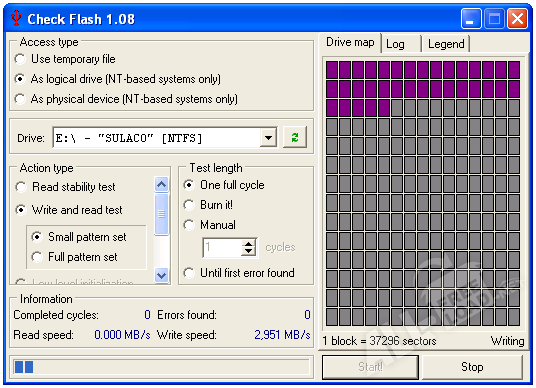This screenshot has width=536, height=388.
Task: Click the disabled Start! button
Action: coord(371,367)
